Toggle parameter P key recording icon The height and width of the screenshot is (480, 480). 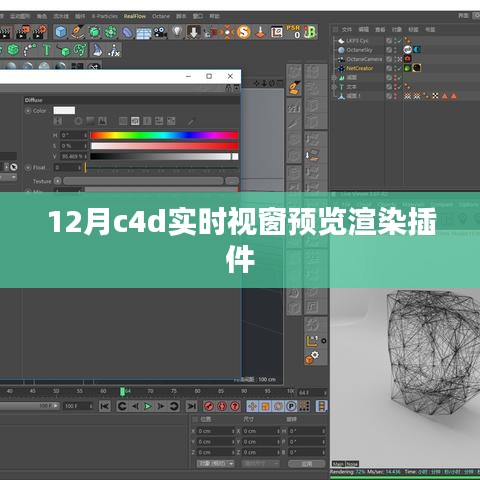(291, 406)
